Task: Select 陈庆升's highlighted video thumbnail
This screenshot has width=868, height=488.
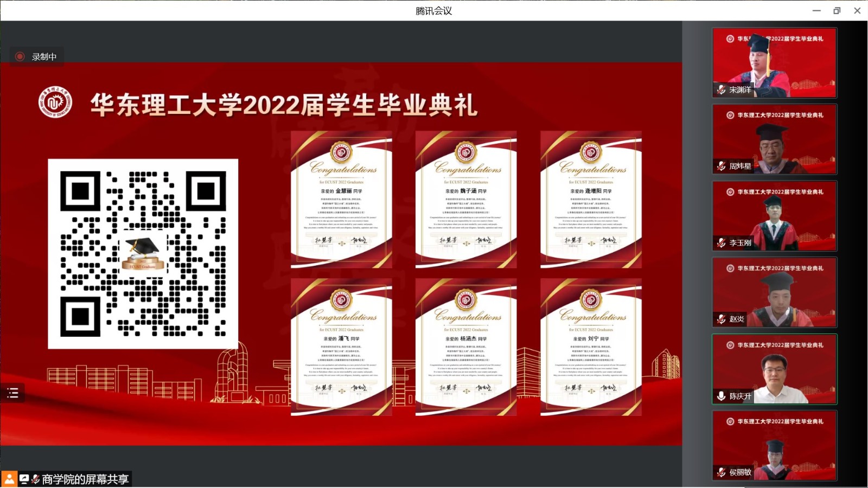Action: [774, 369]
